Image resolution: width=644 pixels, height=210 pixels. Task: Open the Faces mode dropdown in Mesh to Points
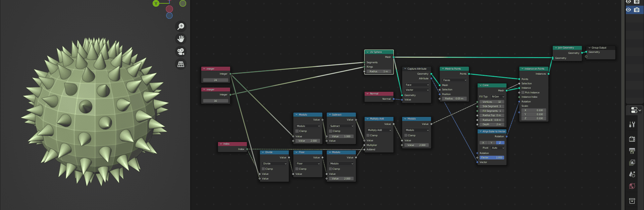454,80
